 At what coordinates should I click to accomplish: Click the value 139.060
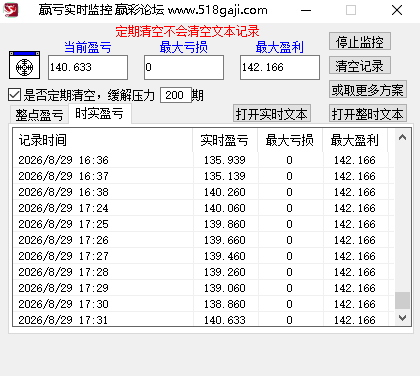tap(225, 288)
